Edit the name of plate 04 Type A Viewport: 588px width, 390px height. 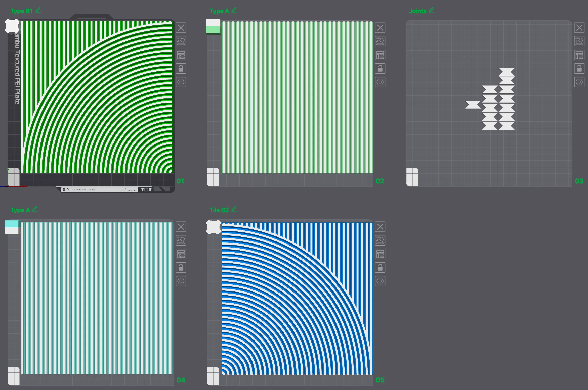[35, 209]
